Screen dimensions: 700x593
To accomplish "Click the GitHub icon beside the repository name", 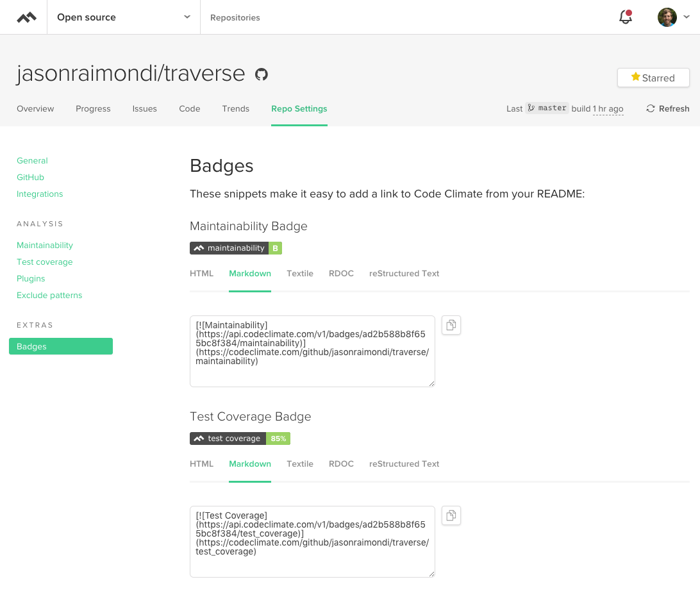I will click(x=260, y=74).
